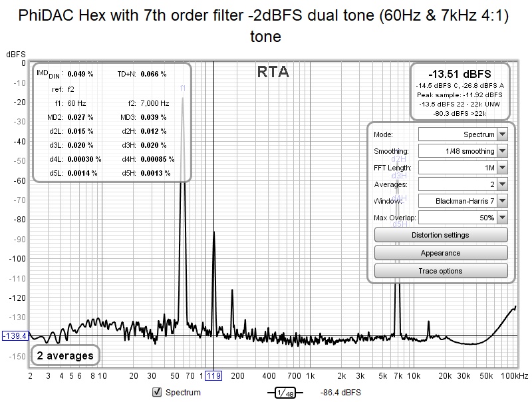Toggle the Spectrum trace checkbox
Viewport: 532px width, 402px height.
pos(157,392)
